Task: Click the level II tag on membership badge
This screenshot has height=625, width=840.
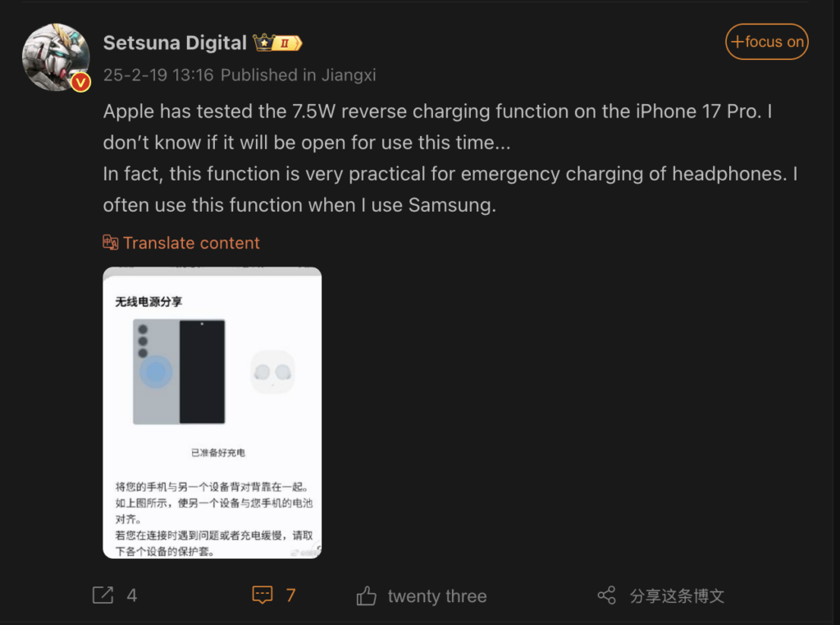Action: [288, 43]
